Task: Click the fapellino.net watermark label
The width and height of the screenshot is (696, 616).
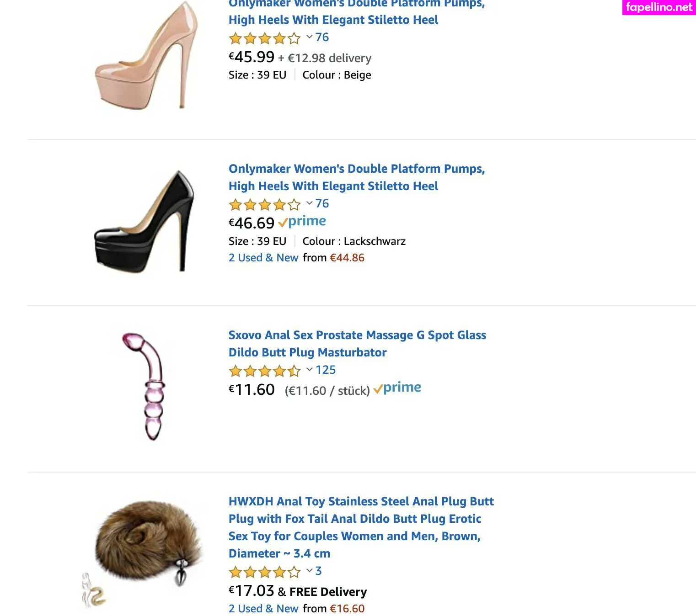Action: tap(659, 7)
